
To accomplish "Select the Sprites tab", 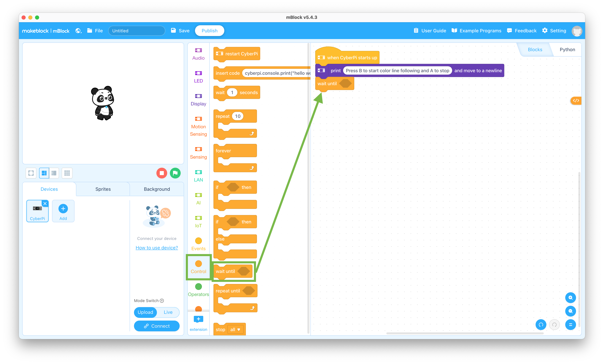I will click(103, 189).
